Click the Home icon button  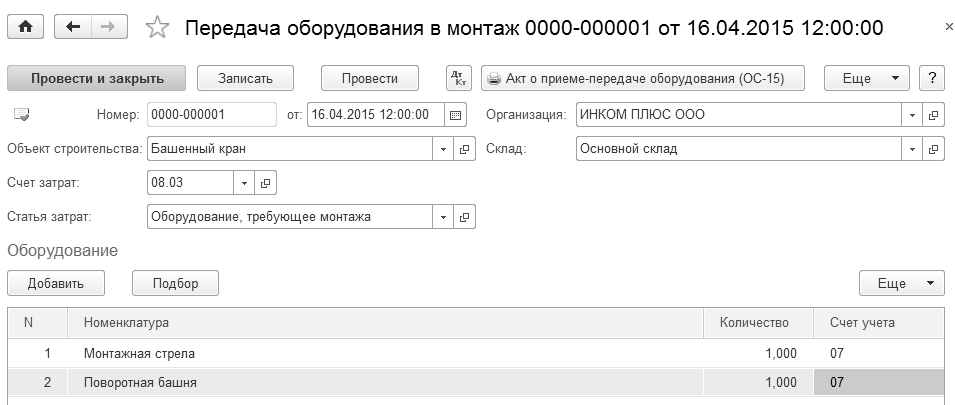point(25,27)
